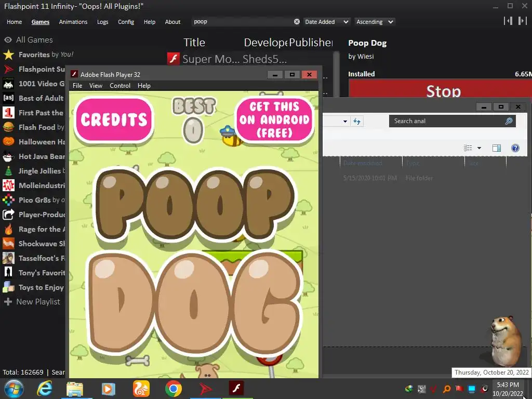The width and height of the screenshot is (532, 399).
Task: Click the Shockwave playlist orange icon
Action: pos(8,244)
